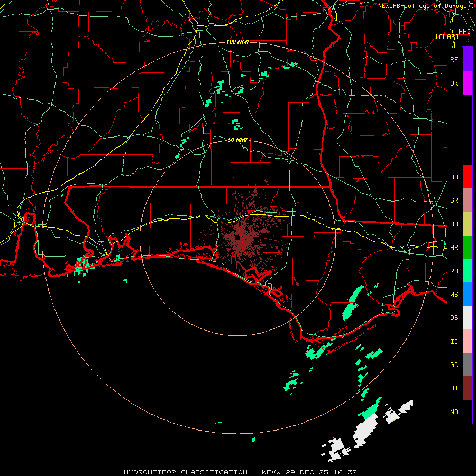Pick the blue WS legend swatch
Viewport: 476px width, 476px height.
click(467, 294)
